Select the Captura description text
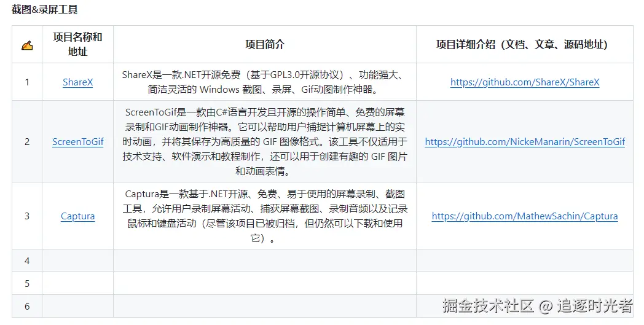Viewport: 644px width, 325px height. tap(265, 216)
